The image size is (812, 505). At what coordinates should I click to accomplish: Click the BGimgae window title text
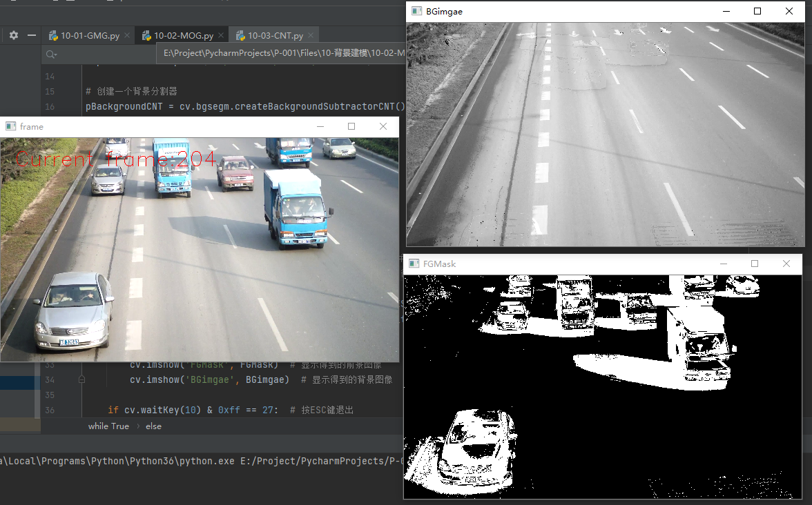tap(444, 11)
